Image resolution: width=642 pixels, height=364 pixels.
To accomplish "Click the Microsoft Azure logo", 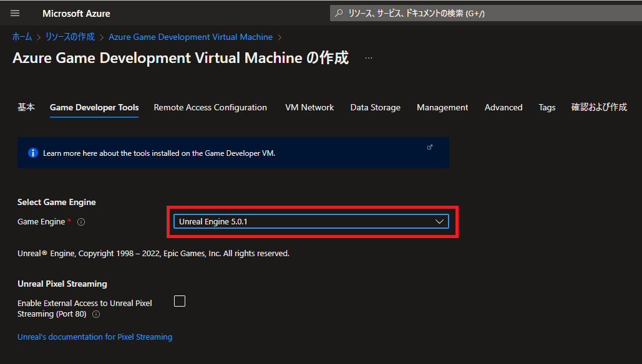I will coord(76,13).
